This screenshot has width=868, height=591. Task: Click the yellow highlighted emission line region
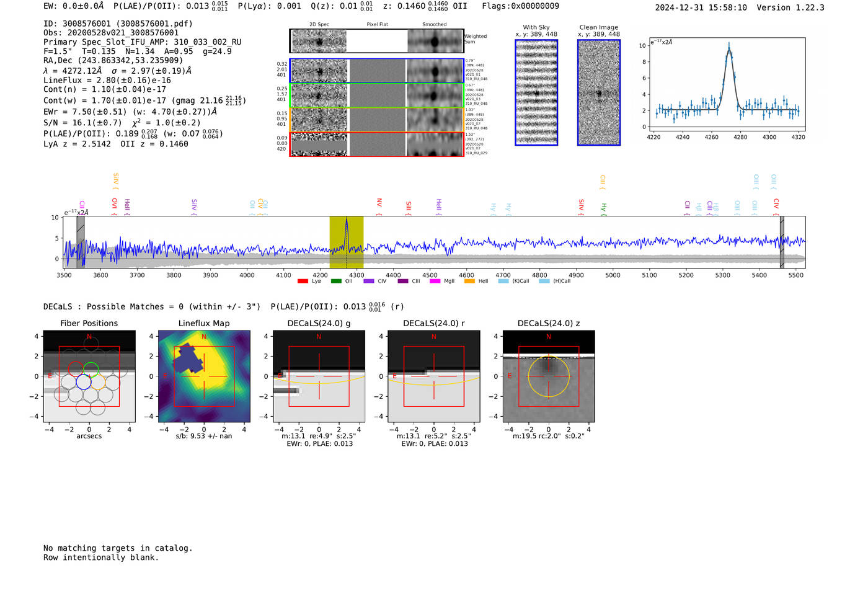point(347,242)
